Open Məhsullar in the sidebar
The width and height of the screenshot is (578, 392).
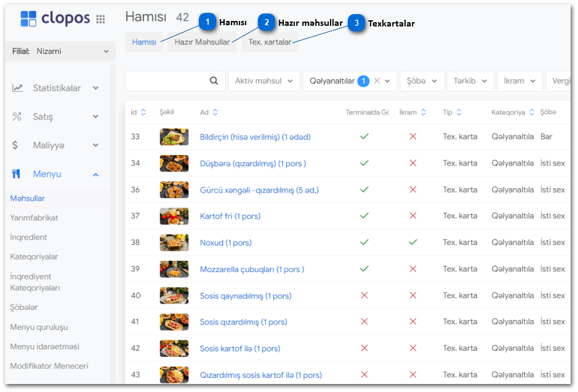click(x=28, y=199)
